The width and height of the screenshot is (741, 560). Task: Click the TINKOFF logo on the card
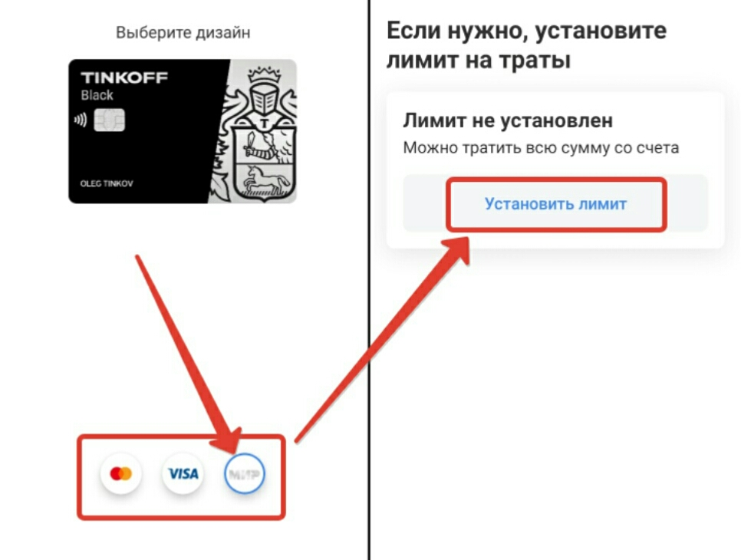(124, 77)
